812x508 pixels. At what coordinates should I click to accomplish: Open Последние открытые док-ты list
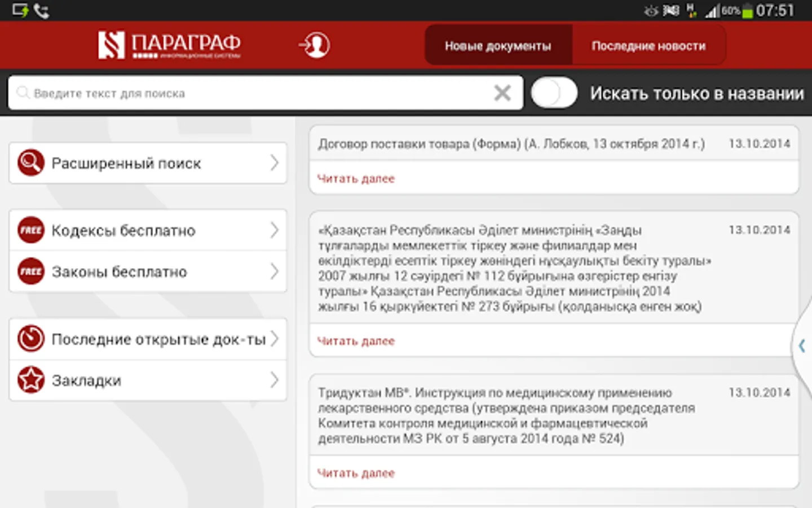tap(148, 339)
